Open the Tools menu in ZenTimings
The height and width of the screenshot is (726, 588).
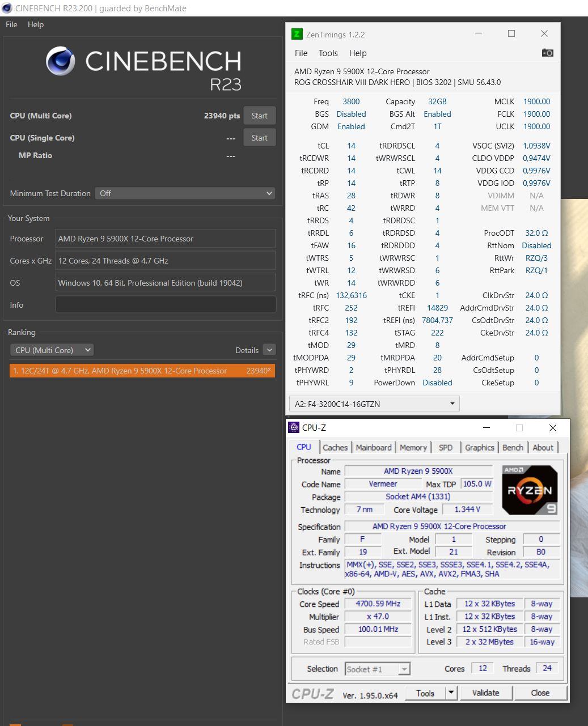[328, 53]
